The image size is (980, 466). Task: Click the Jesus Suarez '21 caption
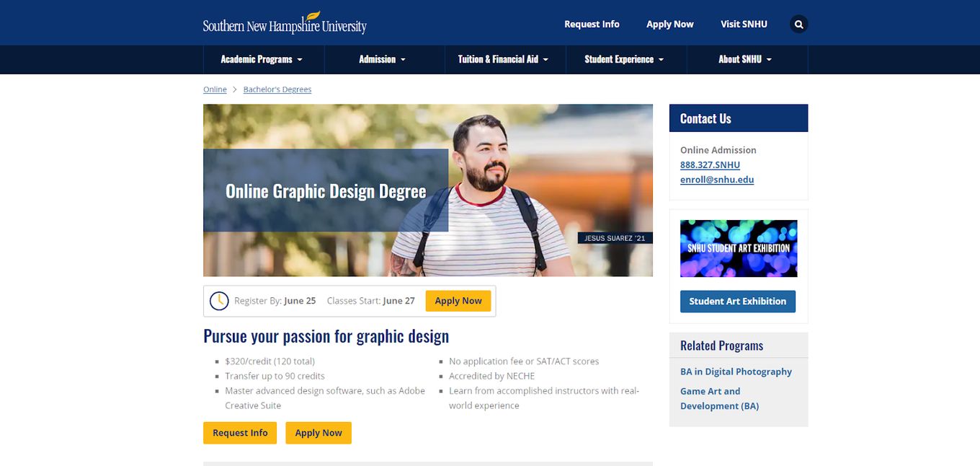[x=615, y=238]
